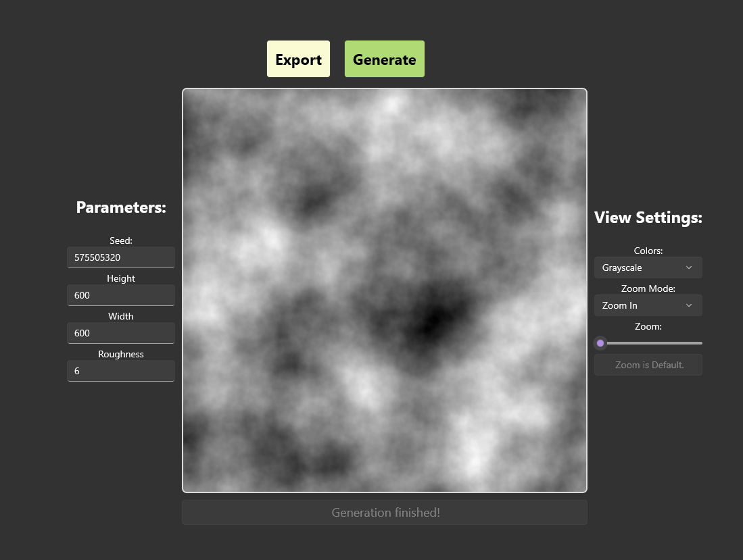The image size is (743, 560).
Task: Click the Parameters heading
Action: click(121, 207)
